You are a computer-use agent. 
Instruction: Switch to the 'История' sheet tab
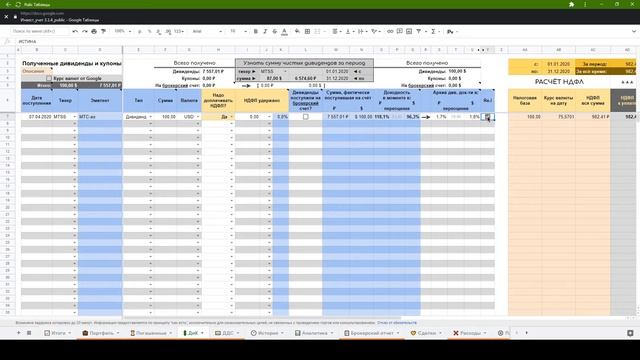(x=267, y=333)
